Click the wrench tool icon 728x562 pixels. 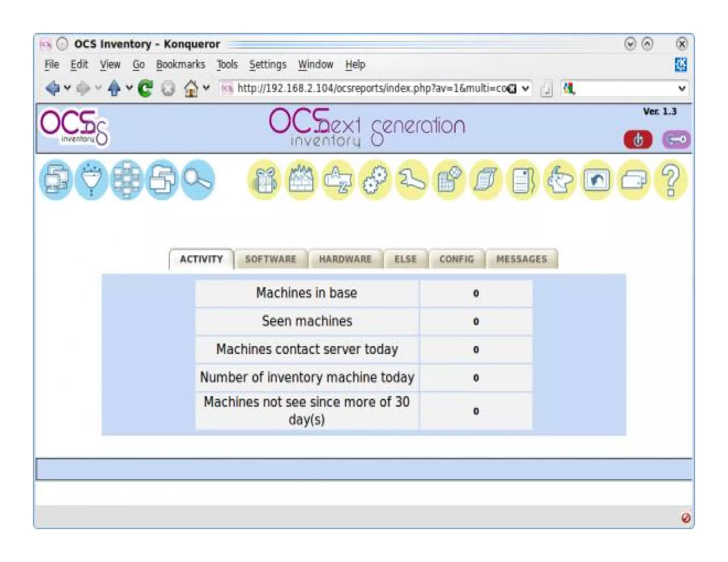(x=412, y=180)
